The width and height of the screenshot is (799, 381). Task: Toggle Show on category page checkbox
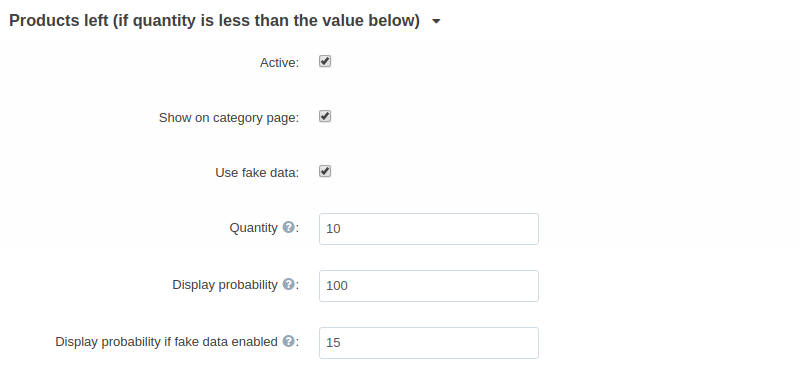coord(325,117)
